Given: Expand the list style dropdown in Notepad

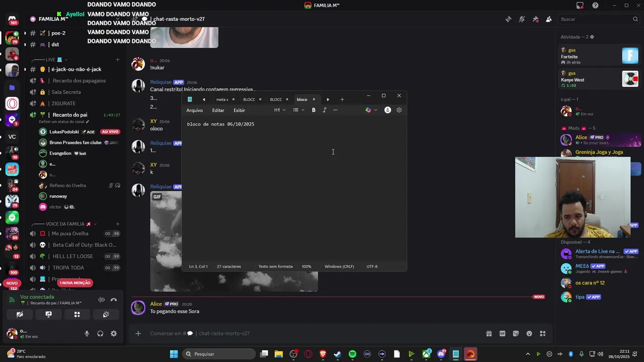Looking at the screenshot, I should point(299,110).
